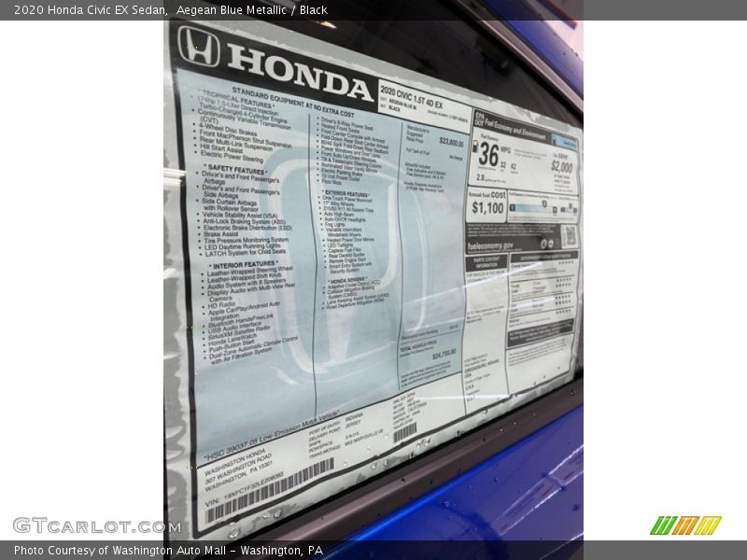Click the 'Dual-Zone Automatic Climate Control' line
Viewport: 747px width, 560px height.
tap(253, 348)
